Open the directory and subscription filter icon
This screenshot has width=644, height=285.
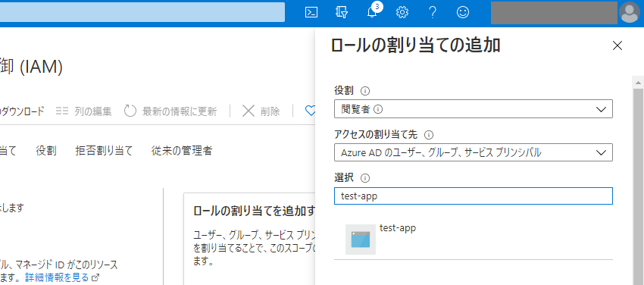pyautogui.click(x=342, y=13)
